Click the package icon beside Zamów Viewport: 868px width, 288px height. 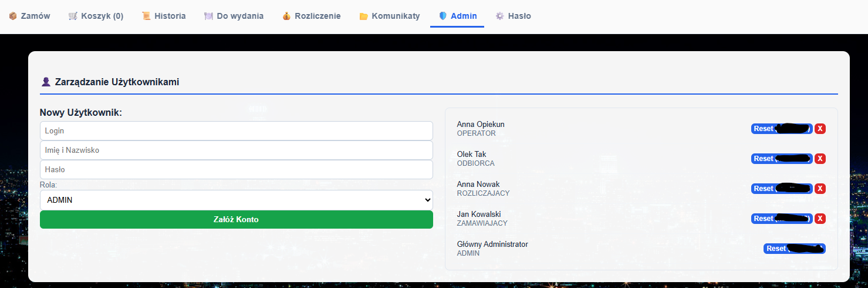click(x=13, y=16)
